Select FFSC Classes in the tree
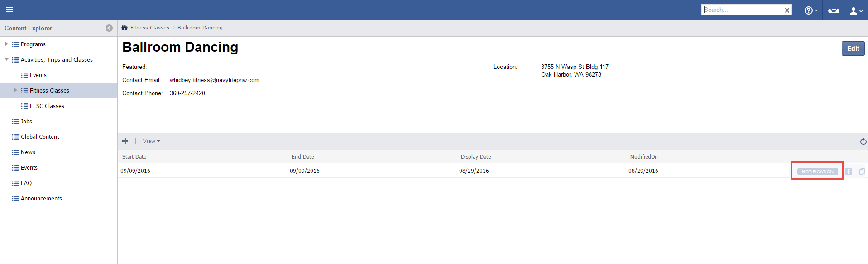The width and height of the screenshot is (868, 264). (x=47, y=106)
